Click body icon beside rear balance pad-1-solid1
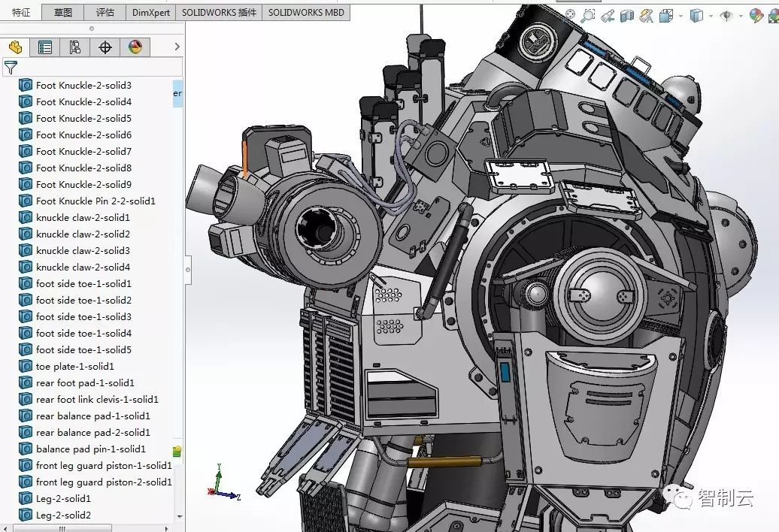 point(26,416)
